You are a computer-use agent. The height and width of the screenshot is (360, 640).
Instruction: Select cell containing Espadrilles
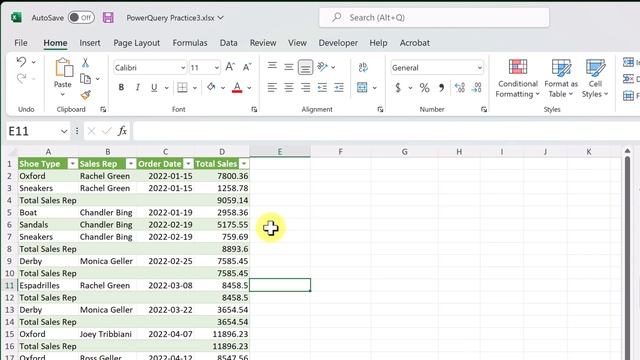point(48,285)
